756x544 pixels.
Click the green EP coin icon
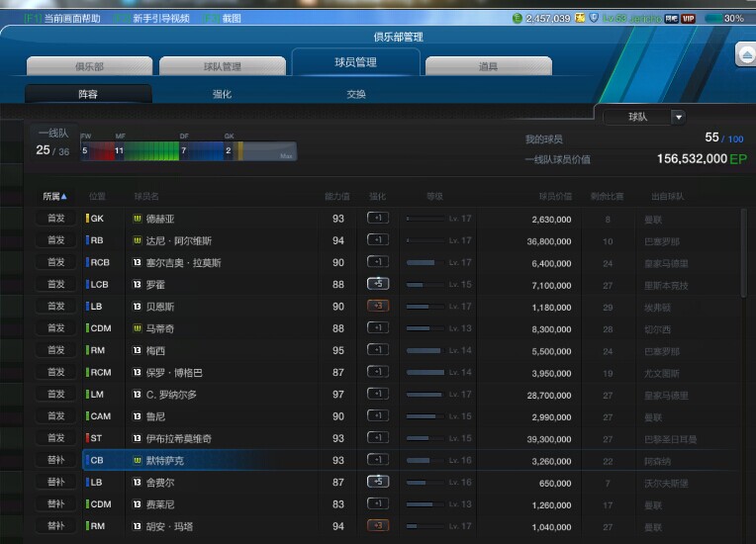[x=518, y=19]
